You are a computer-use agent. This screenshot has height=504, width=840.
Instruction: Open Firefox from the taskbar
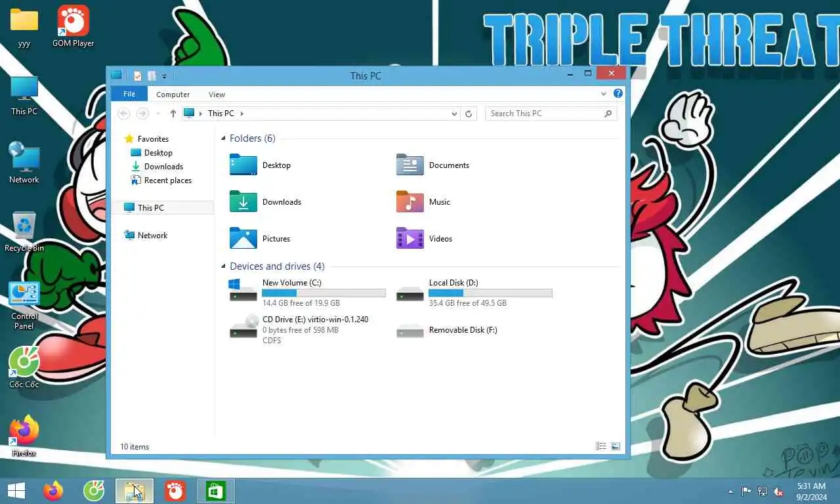coord(53,491)
